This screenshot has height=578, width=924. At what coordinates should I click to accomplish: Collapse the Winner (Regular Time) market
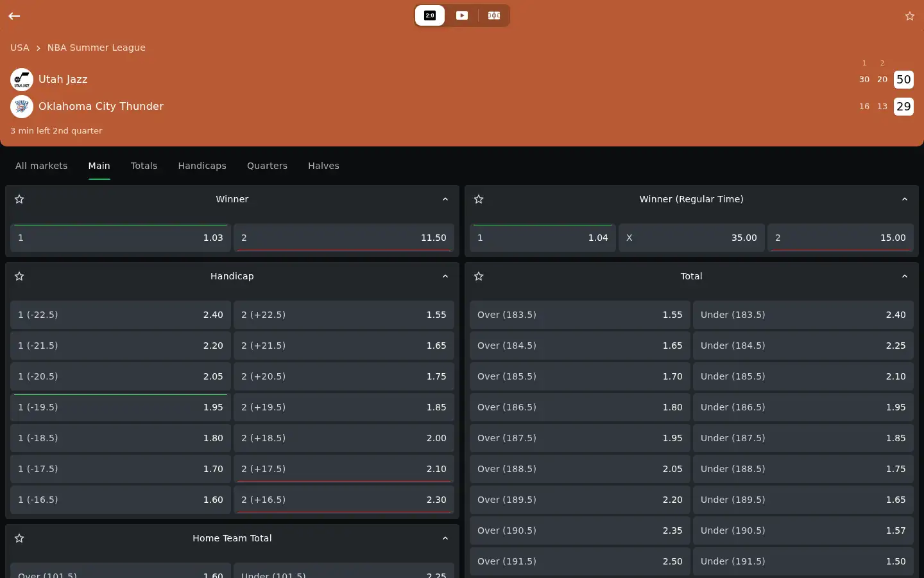point(905,199)
